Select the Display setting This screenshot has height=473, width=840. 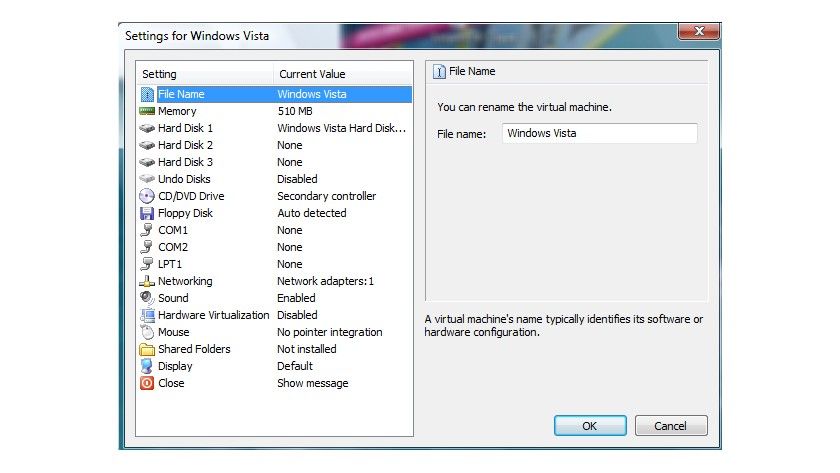coord(175,366)
